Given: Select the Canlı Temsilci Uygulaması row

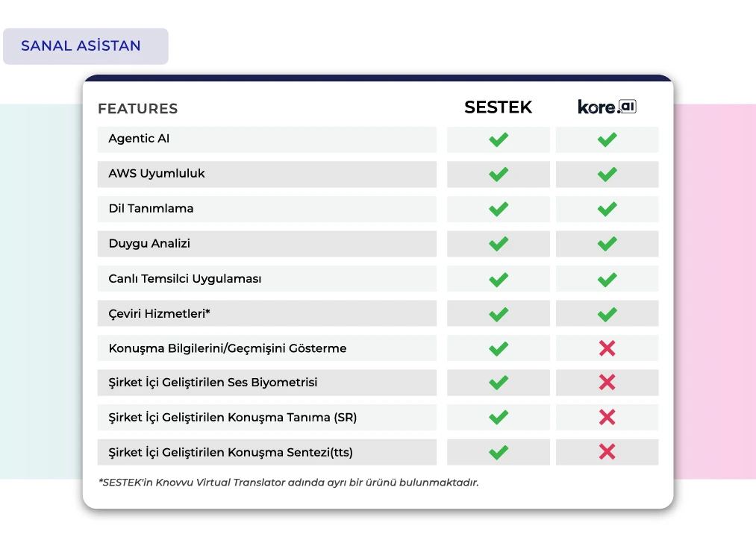Looking at the screenshot, I should (267, 279).
